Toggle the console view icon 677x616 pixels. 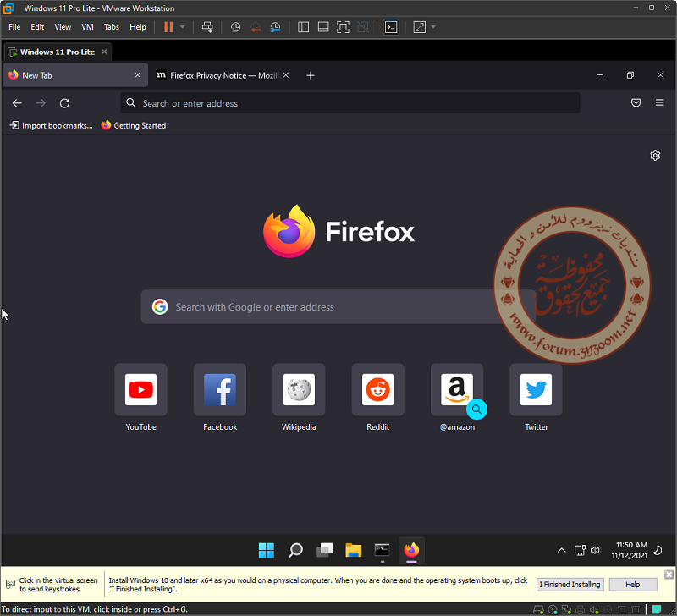(x=391, y=27)
